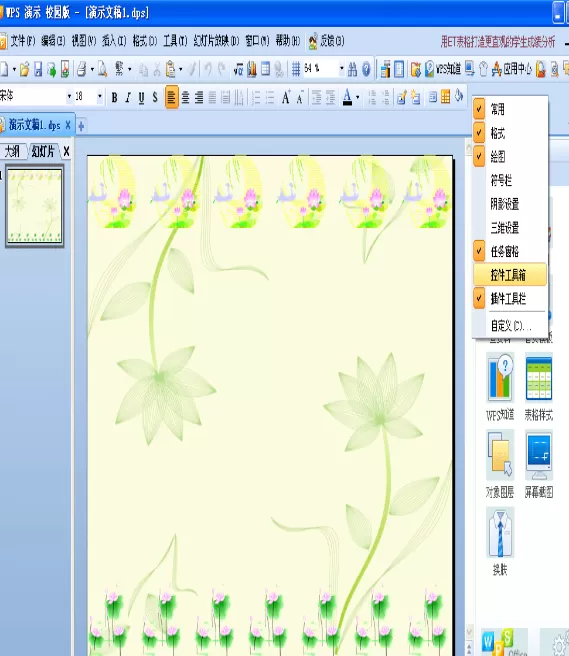The width and height of the screenshot is (569, 656).
Task: Open Help via the blue question mark icon
Action: pos(366,69)
